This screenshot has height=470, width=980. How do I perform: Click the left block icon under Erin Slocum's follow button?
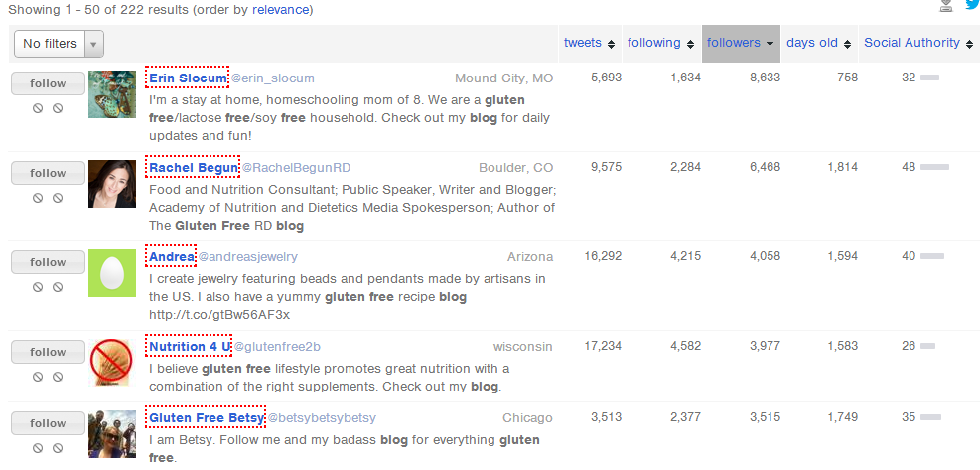[38, 107]
